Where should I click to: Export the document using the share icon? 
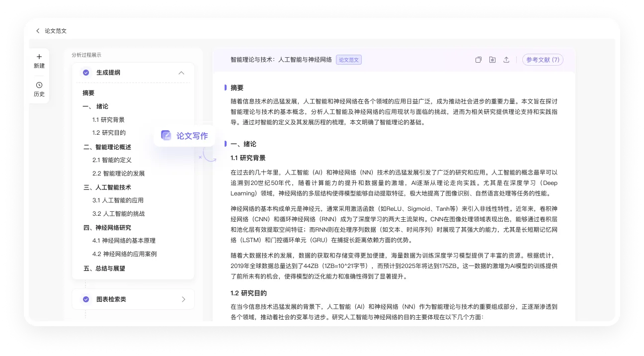point(506,60)
